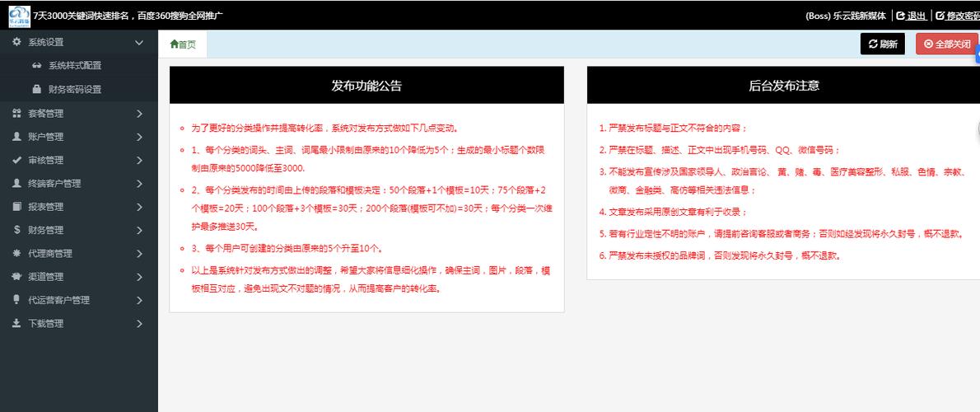Click the dollar icon for 财务管理

16,230
